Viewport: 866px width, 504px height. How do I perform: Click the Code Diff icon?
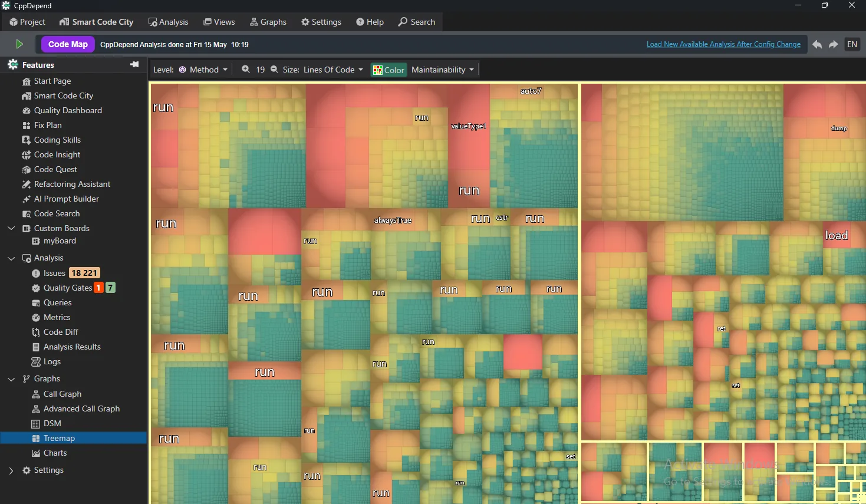(35, 332)
